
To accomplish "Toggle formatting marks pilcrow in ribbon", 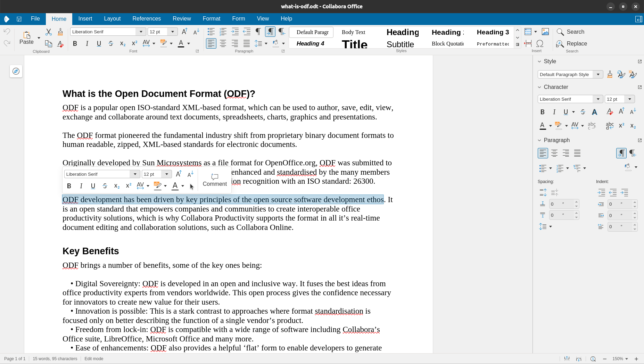I will 258,32.
